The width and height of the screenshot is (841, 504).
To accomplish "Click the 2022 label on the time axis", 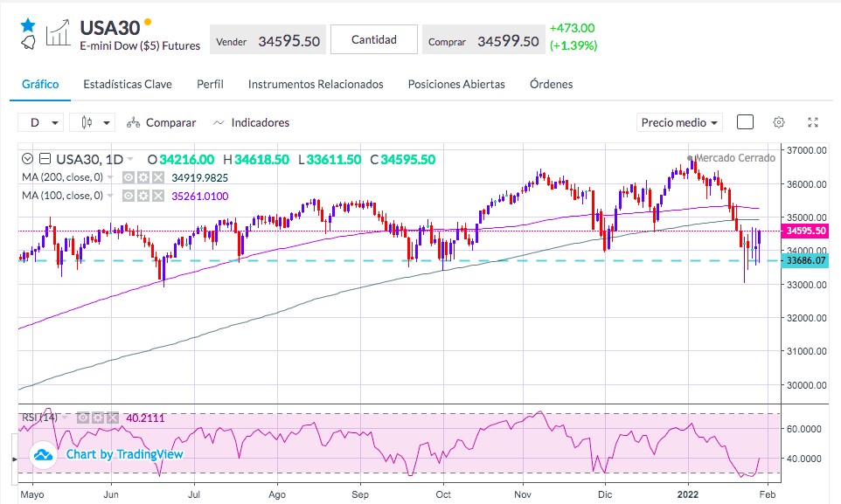I will 688,494.
